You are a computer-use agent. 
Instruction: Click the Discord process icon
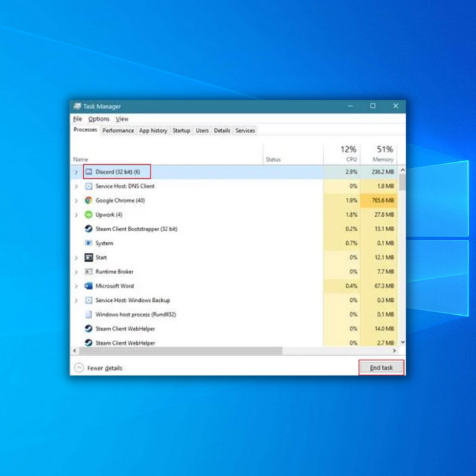[x=88, y=172]
